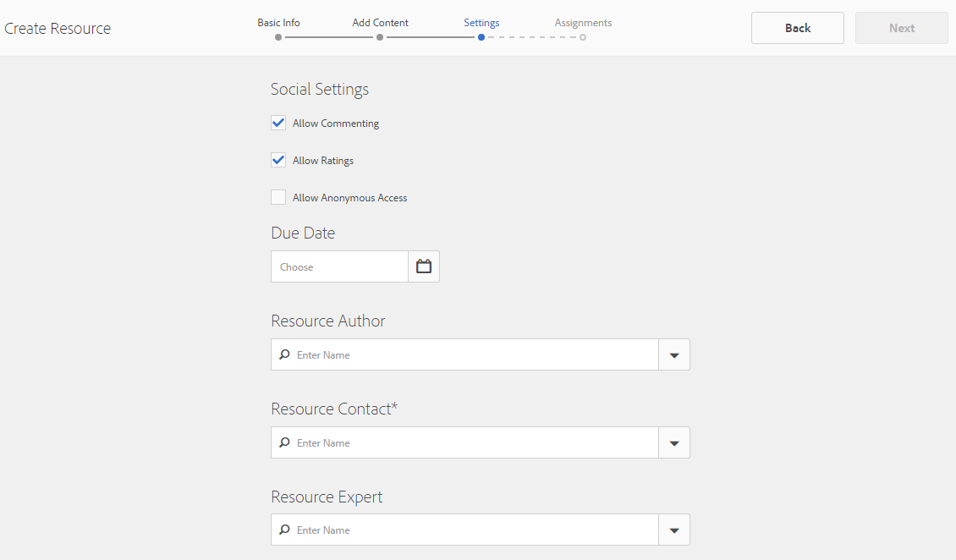The height and width of the screenshot is (560, 956).
Task: Open the Due Date calendar picker
Action: pyautogui.click(x=424, y=266)
